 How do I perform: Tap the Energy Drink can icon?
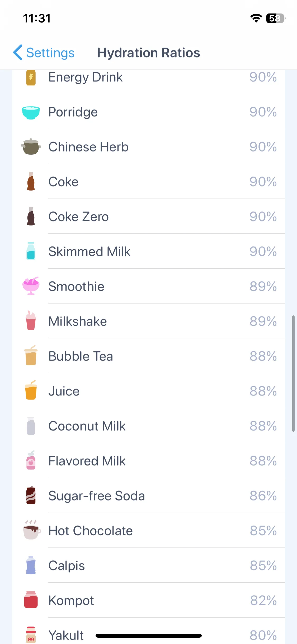[x=31, y=77]
